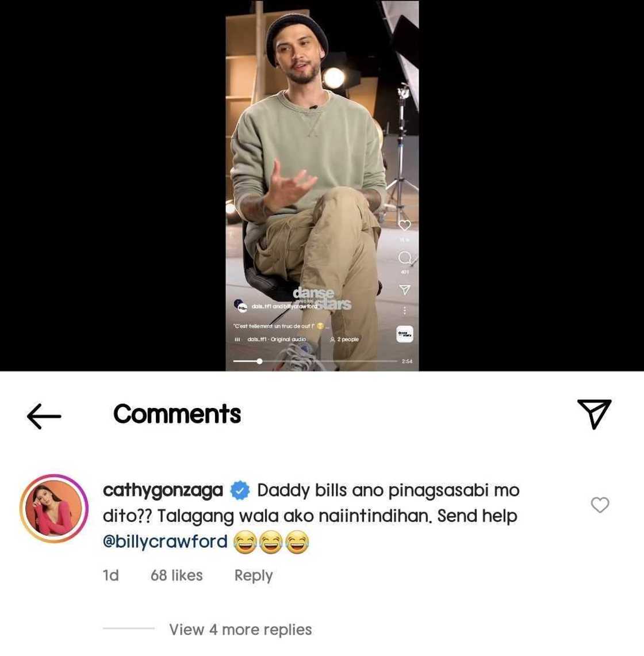This screenshot has height=656, width=644.
Task: Reply to cathygonzaga's comment
Action: tap(253, 575)
